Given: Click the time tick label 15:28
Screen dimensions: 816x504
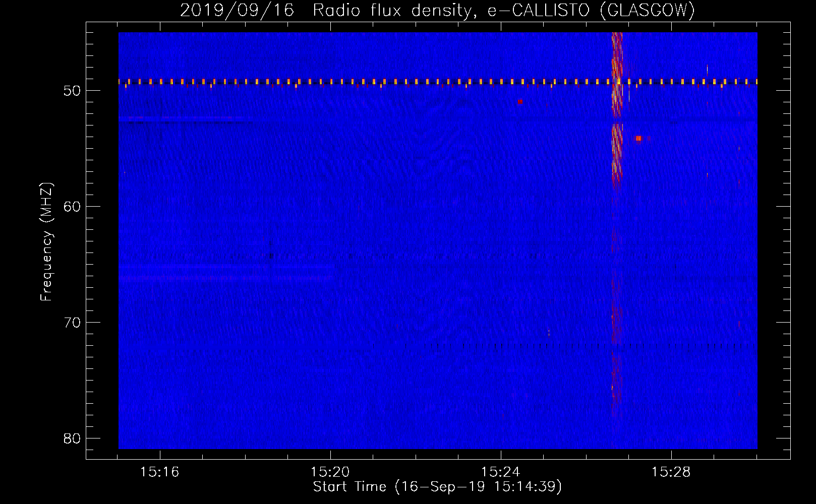Looking at the screenshot, I should coord(671,472).
